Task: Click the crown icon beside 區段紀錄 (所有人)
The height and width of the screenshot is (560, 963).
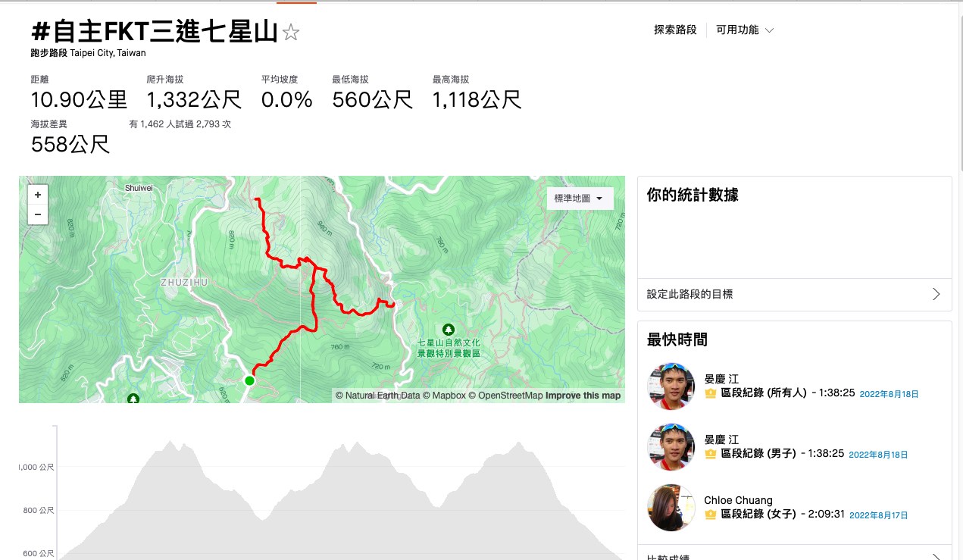Action: [711, 393]
